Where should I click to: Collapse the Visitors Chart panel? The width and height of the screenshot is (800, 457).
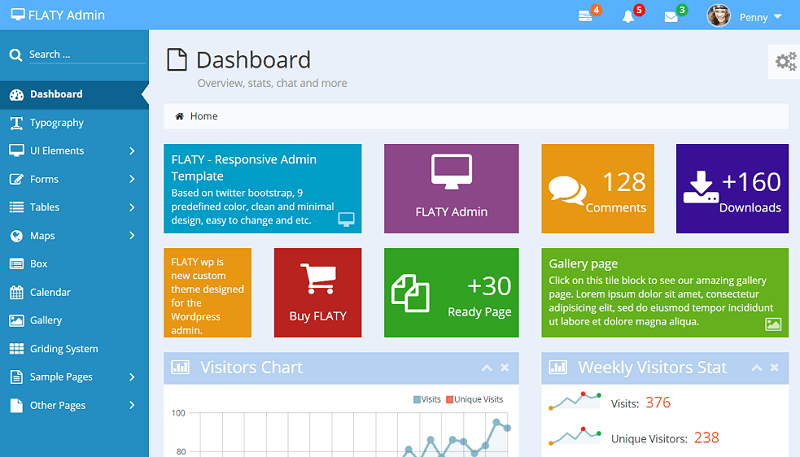tap(487, 368)
